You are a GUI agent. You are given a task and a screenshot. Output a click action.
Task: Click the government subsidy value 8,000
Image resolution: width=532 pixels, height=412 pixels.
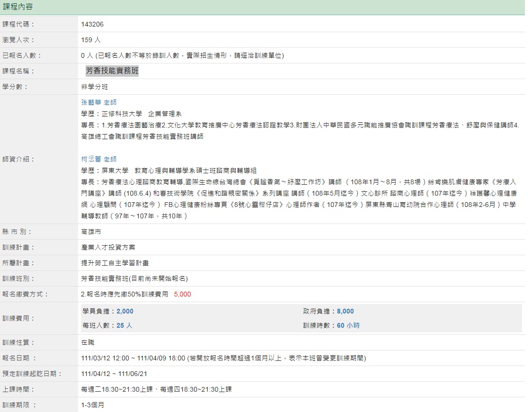coord(345,311)
